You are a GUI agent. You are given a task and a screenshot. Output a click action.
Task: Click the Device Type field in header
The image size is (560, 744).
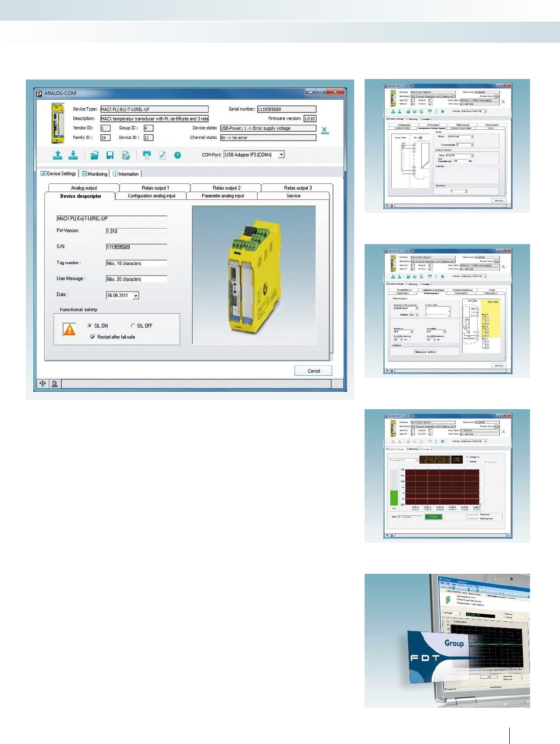pyautogui.click(x=154, y=109)
